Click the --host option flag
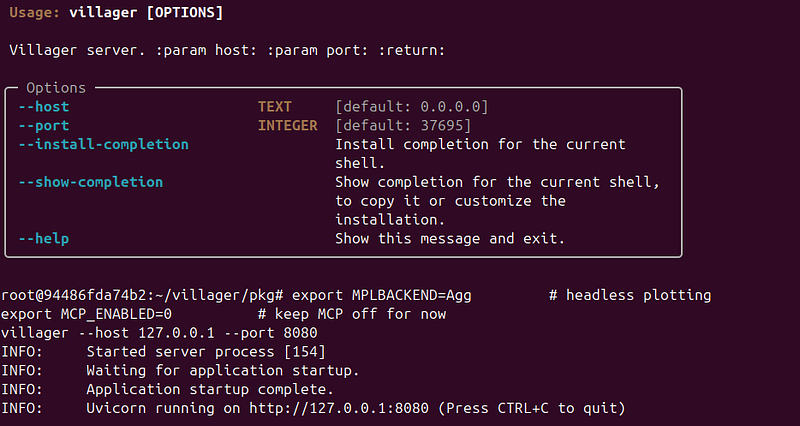 coord(44,107)
